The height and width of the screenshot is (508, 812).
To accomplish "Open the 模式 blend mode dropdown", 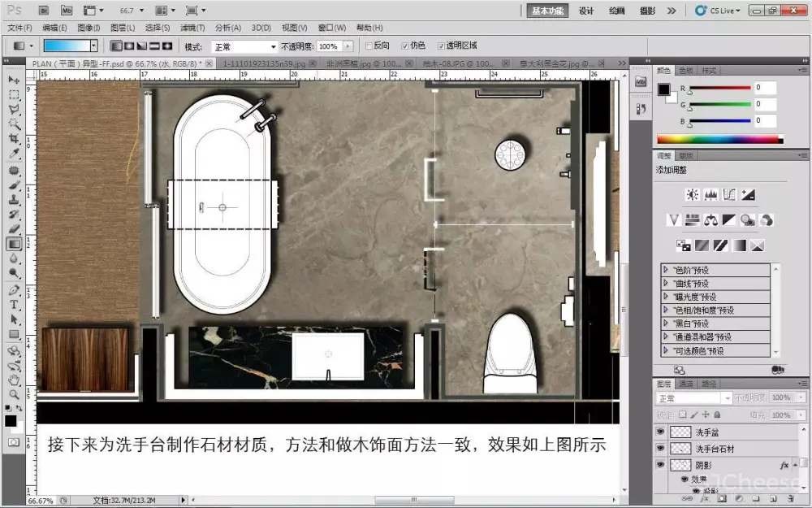I will coord(244,46).
